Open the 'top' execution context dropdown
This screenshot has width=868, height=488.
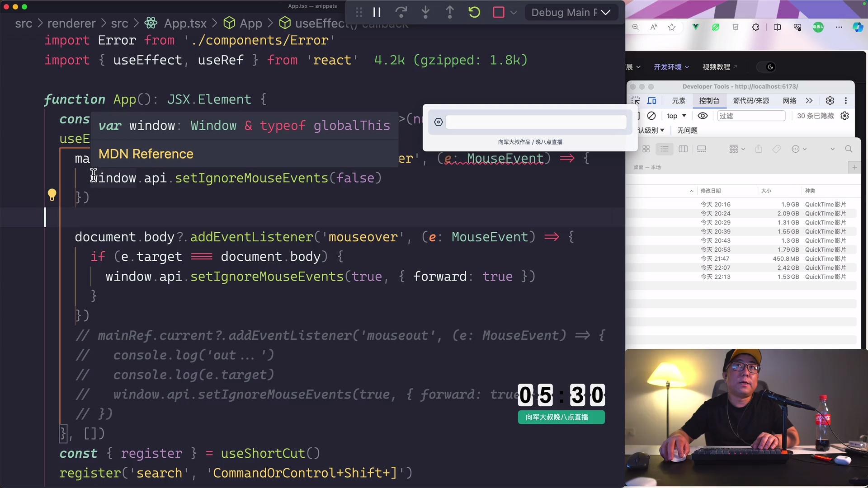676,116
